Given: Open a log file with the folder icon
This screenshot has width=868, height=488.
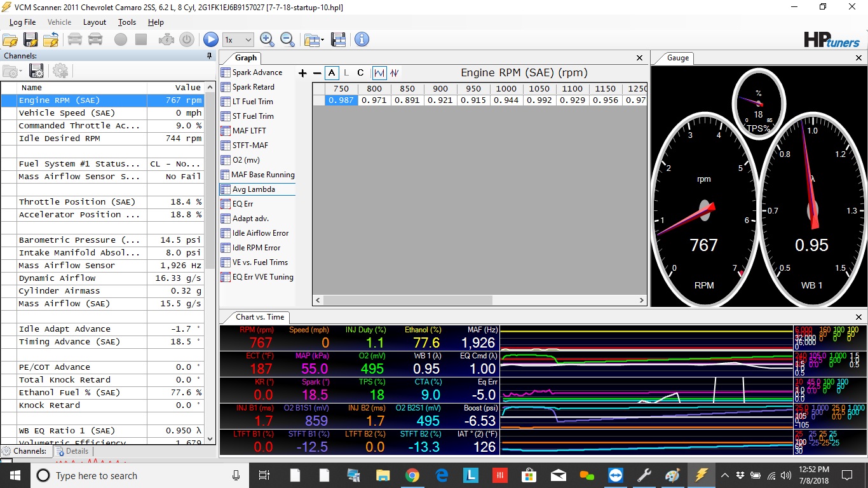Looking at the screenshot, I should click(10, 39).
